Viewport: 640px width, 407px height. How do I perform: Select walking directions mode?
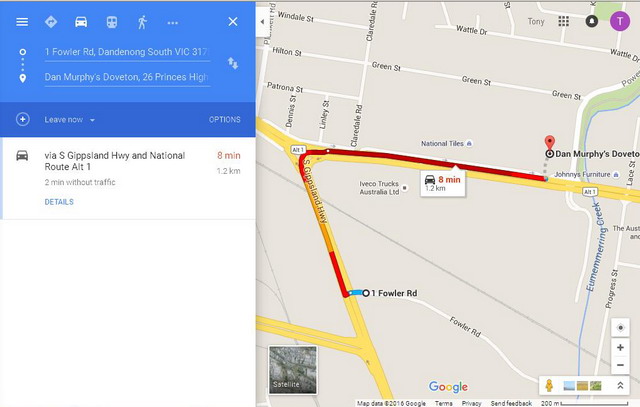[142, 22]
